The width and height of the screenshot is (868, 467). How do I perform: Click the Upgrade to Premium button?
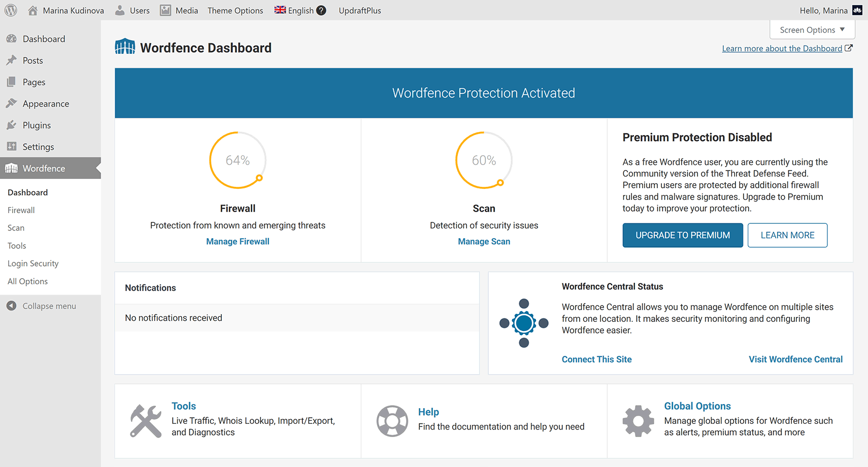click(683, 235)
